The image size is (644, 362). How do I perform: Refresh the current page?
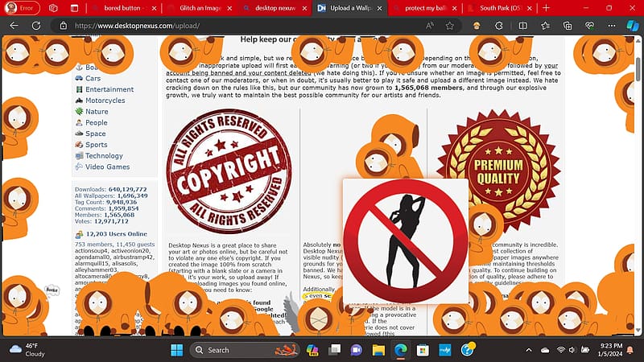36,26
